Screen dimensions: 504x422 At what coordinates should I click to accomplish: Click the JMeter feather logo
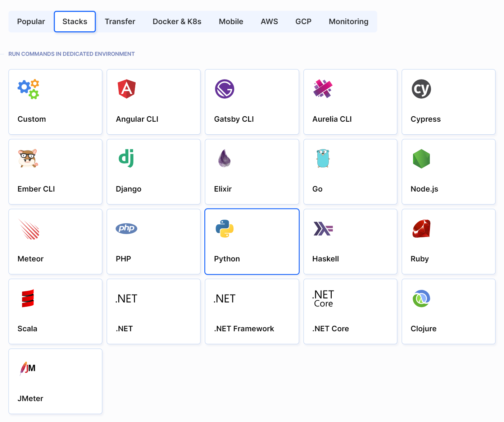28,368
